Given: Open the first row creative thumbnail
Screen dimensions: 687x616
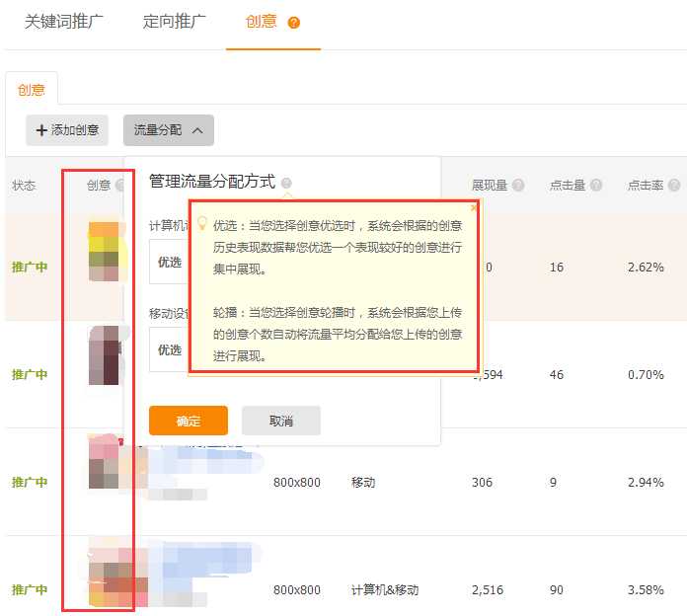Looking at the screenshot, I should 104,252.
